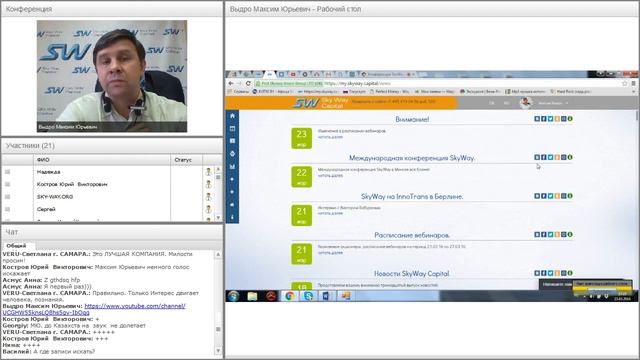Click Василий's message 'А где записи искать?'
640x360 pixels.
(64, 351)
